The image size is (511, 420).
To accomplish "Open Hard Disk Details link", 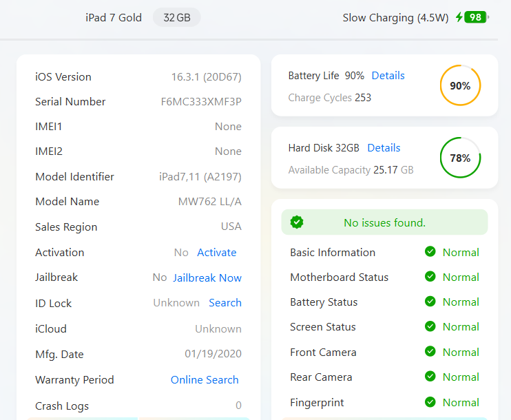I will click(x=384, y=148).
